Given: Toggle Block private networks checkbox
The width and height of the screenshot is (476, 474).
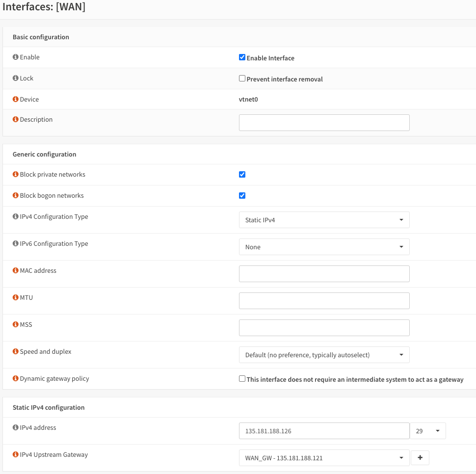Looking at the screenshot, I should click(242, 175).
